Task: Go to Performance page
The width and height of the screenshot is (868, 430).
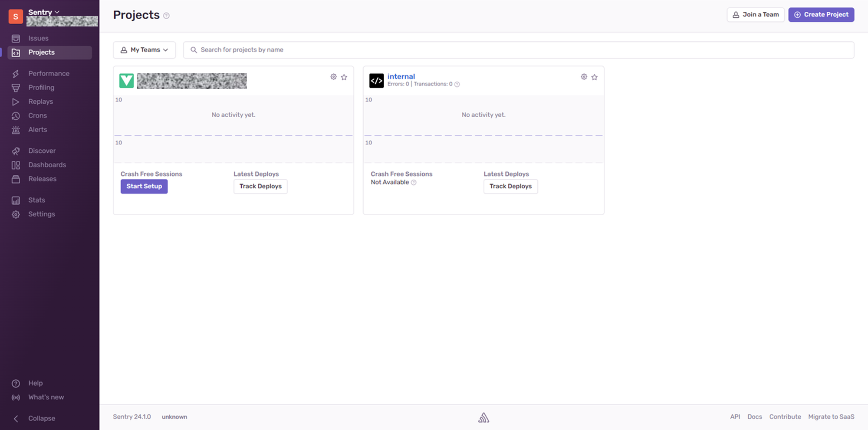Action: tap(49, 73)
